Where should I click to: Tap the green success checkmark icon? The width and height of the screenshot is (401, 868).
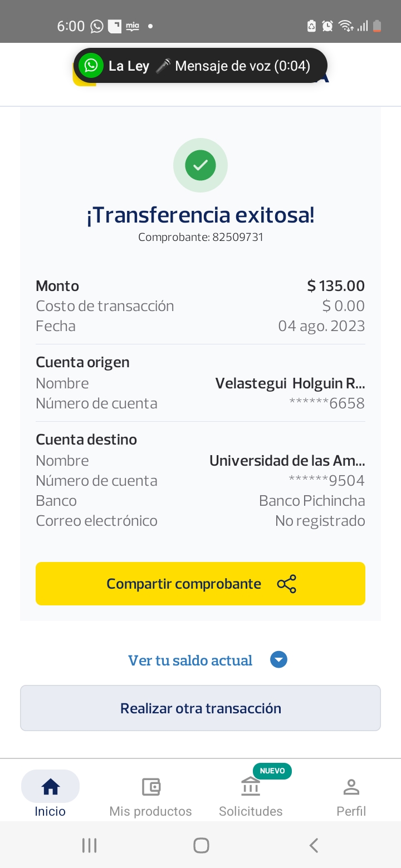click(200, 165)
